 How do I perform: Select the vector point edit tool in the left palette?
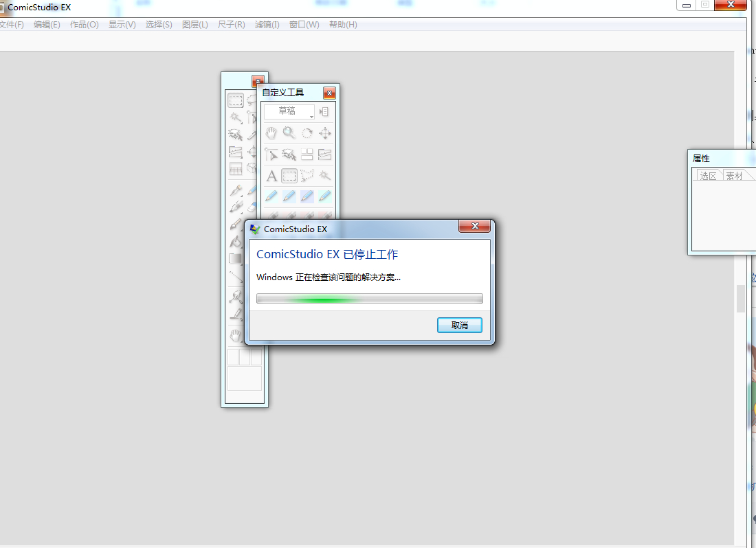(236, 297)
